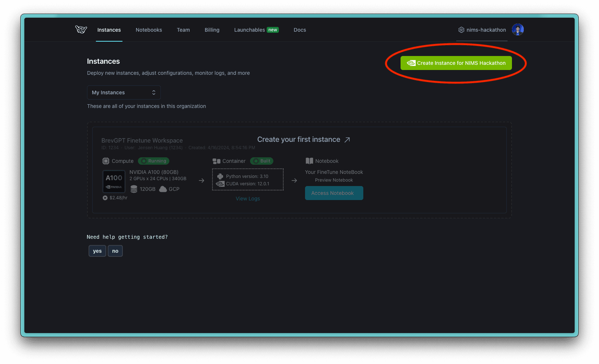
Task: Click the Notebook book icon
Action: [309, 161]
